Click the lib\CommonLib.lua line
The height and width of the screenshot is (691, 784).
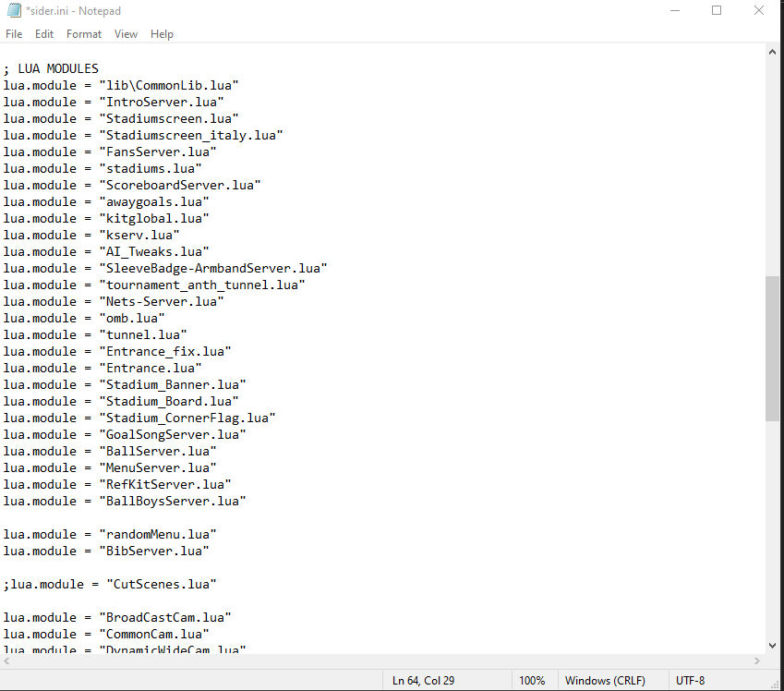[x=121, y=85]
